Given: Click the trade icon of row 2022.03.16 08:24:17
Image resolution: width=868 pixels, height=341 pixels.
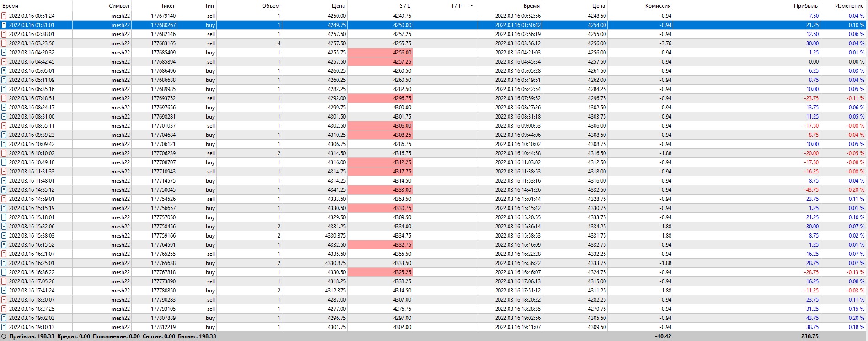Looking at the screenshot, I should (x=4, y=108).
